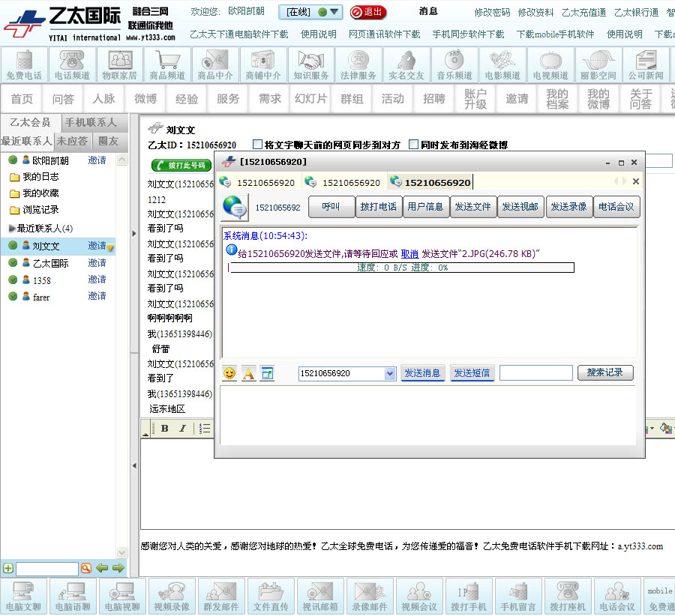Insert an emoji with the smiley icon
The height and width of the screenshot is (616, 675).
229,373
